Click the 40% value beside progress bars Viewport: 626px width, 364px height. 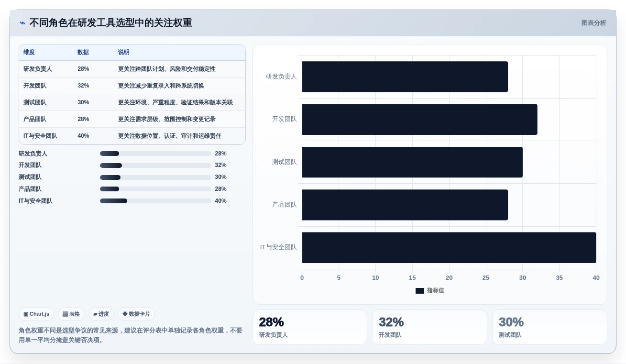(220, 201)
